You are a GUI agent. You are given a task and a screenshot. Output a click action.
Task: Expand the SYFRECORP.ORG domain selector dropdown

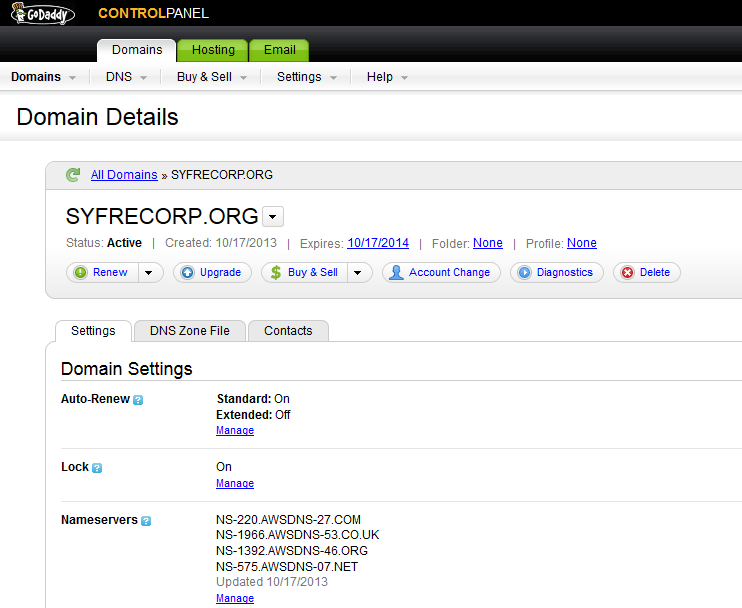pyautogui.click(x=273, y=217)
